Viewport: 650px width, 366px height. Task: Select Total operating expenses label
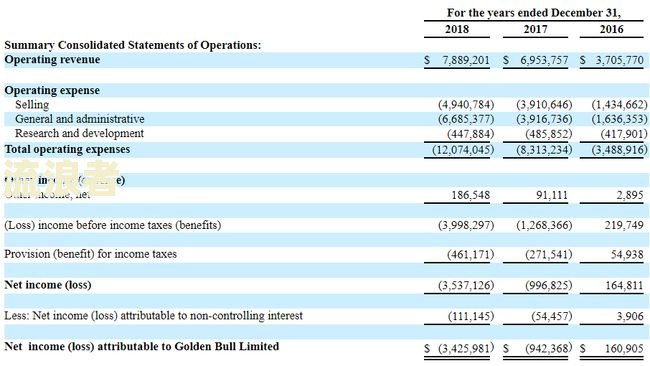(67, 149)
